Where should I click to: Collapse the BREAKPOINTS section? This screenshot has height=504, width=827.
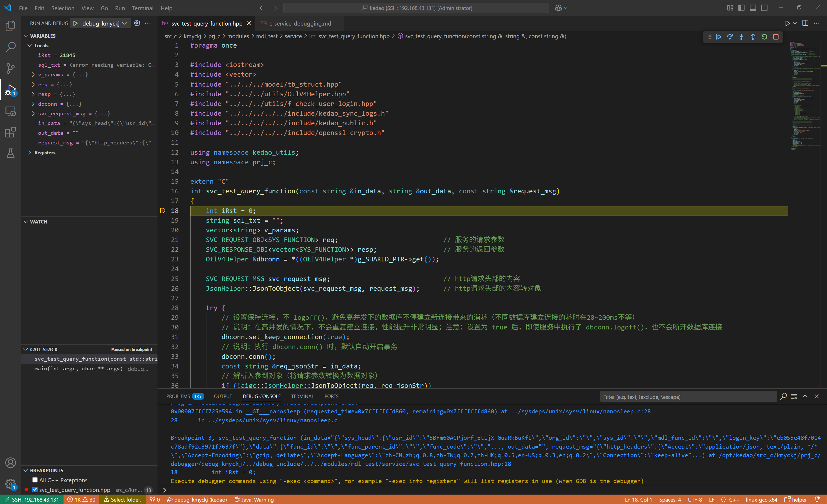coord(26,470)
